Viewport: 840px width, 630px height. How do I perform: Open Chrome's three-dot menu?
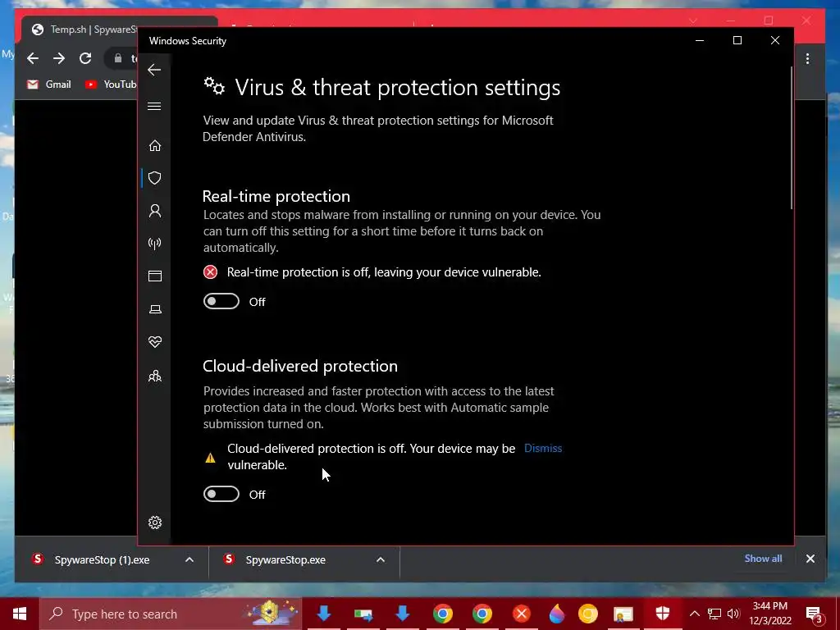coord(807,59)
